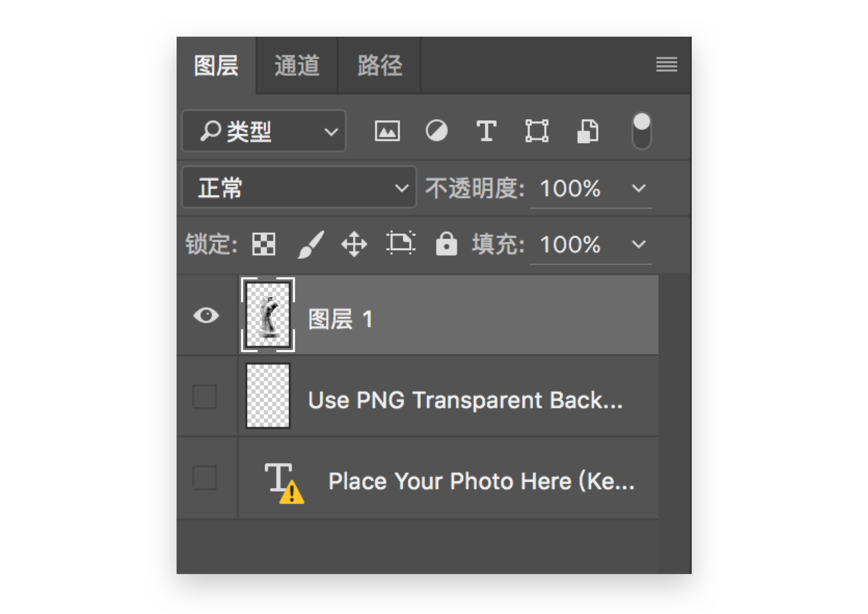Lock transparent pixels checkerboard icon
This screenshot has width=868, height=614.
tap(263, 244)
